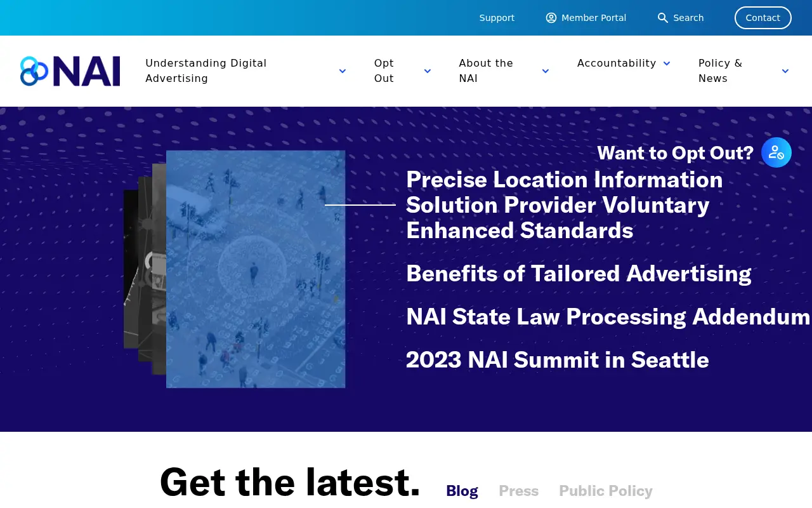Click the blue street-scene hero image
The height and width of the screenshot is (508, 812).
click(x=256, y=269)
